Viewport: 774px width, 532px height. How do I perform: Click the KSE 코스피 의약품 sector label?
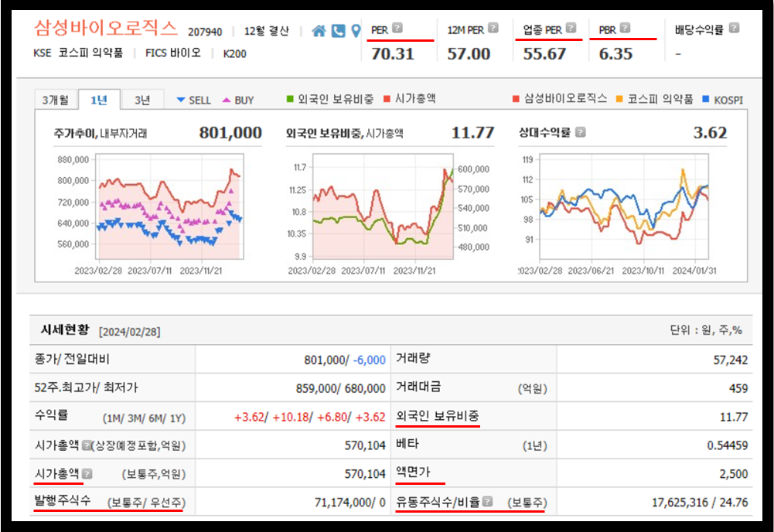(x=78, y=53)
